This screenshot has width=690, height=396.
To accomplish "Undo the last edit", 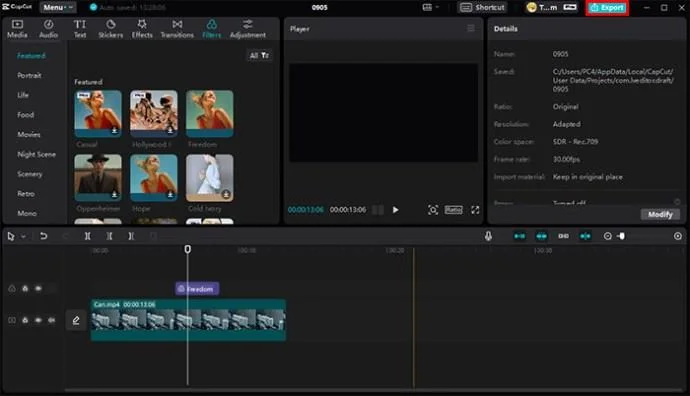I will coord(43,236).
